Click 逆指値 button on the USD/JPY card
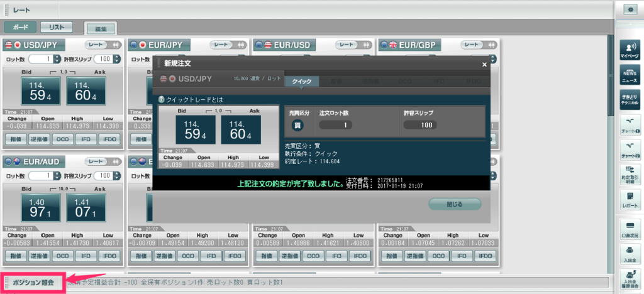Image resolution: width=644 pixels, height=294 pixels. point(39,139)
